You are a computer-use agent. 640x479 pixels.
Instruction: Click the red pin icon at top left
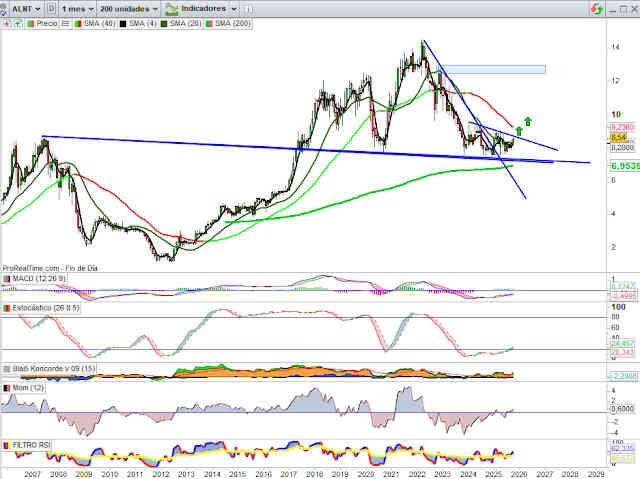[6, 21]
